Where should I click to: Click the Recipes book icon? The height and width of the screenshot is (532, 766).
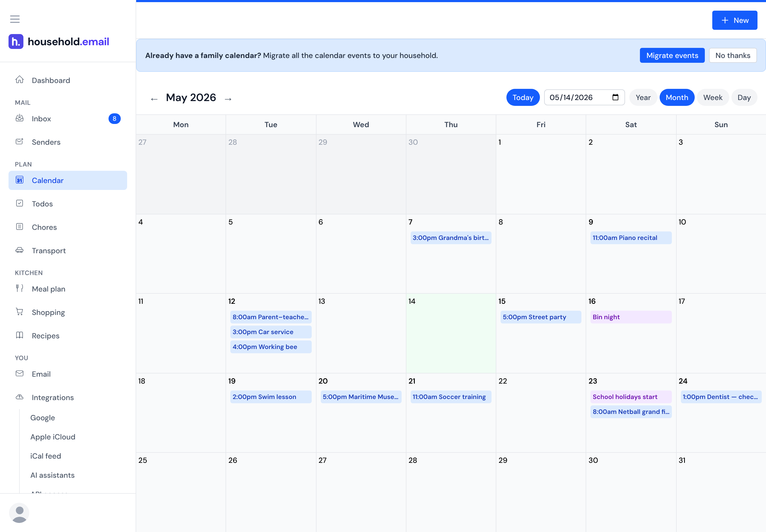[20, 335]
